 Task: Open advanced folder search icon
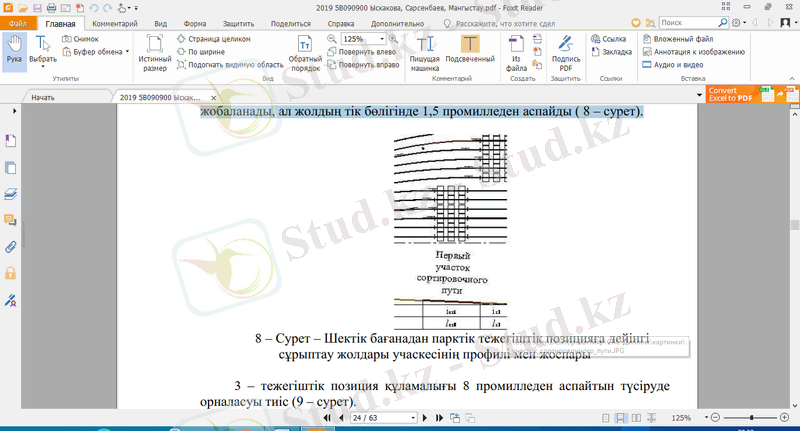[650, 23]
